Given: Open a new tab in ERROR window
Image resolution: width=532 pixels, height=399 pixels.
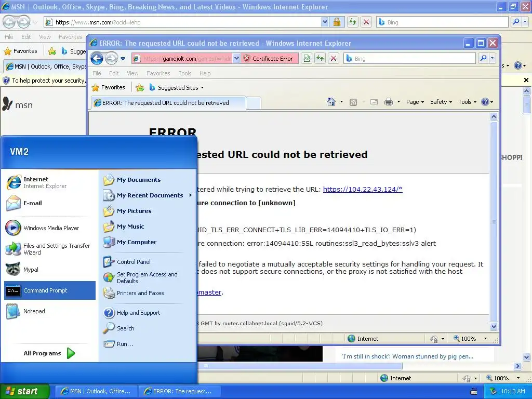Looking at the screenshot, I should [x=254, y=103].
